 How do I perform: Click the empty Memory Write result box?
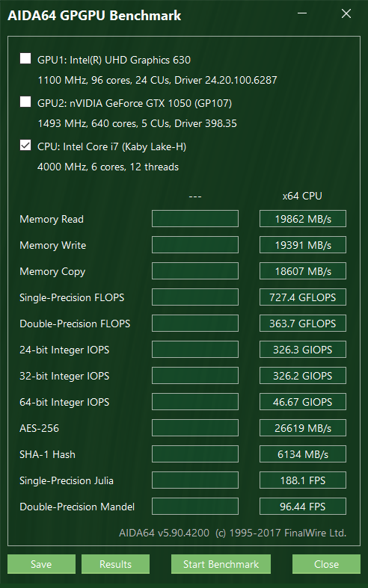195,245
